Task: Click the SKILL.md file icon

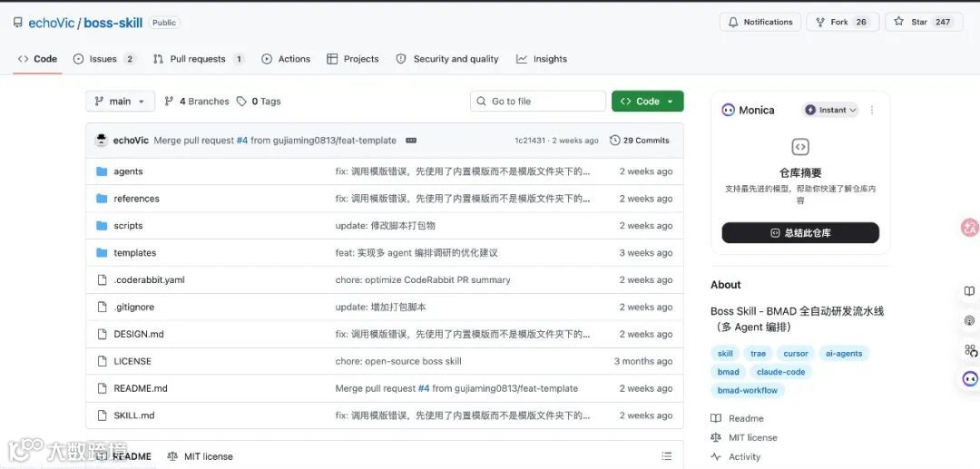Action: click(102, 415)
